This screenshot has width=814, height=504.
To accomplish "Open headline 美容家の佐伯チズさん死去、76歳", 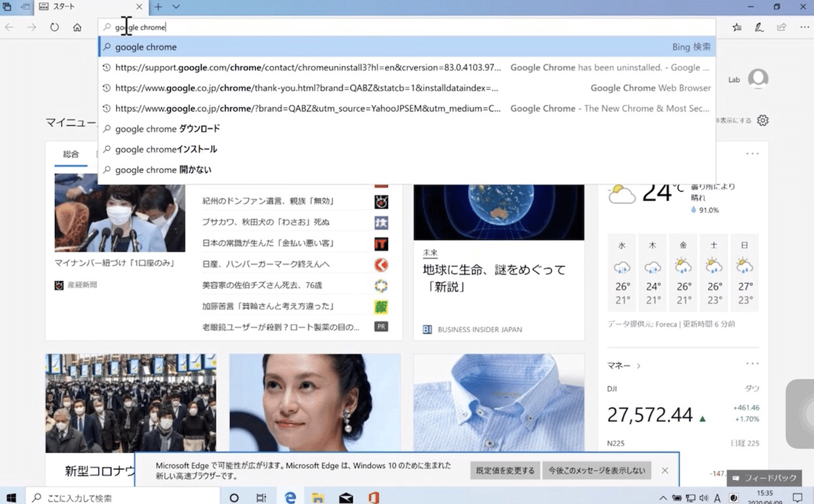I will 263,285.
